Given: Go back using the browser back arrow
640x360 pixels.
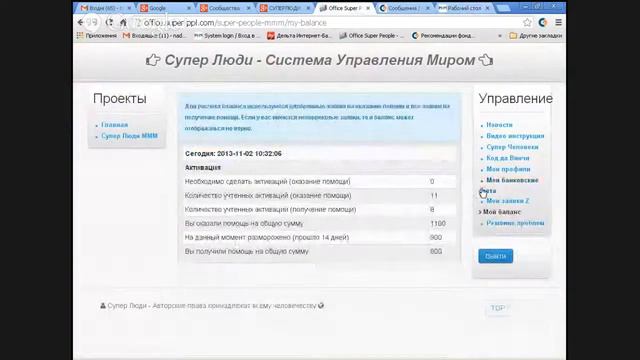Looking at the screenshot, I should point(81,22).
